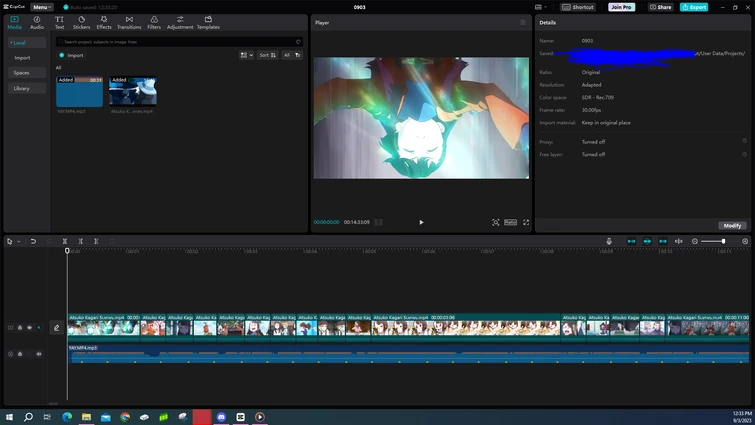Open the Effects panel
Viewport: 755px width, 425px height.
[x=104, y=22]
